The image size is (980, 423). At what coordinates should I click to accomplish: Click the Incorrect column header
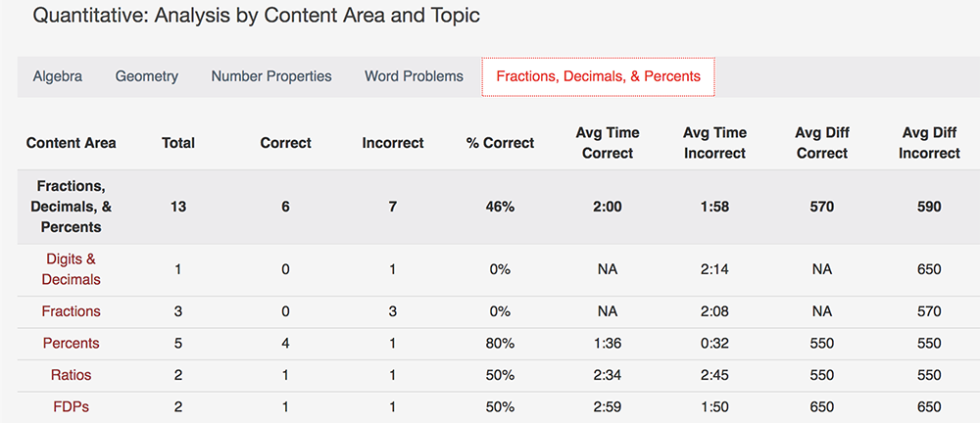[393, 143]
